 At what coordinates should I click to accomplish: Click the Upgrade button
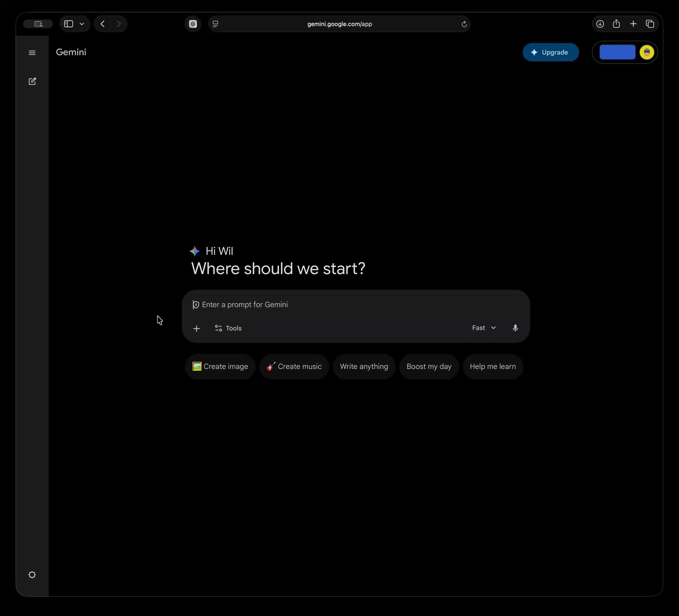tap(550, 52)
